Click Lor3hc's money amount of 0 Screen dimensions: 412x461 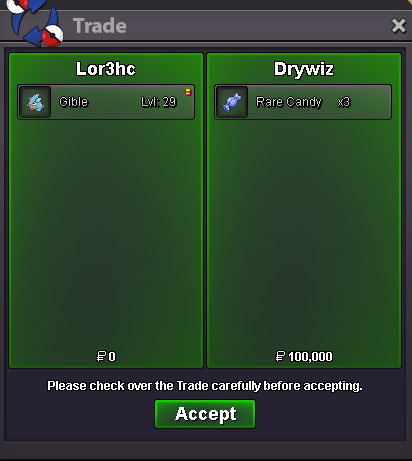(112, 357)
